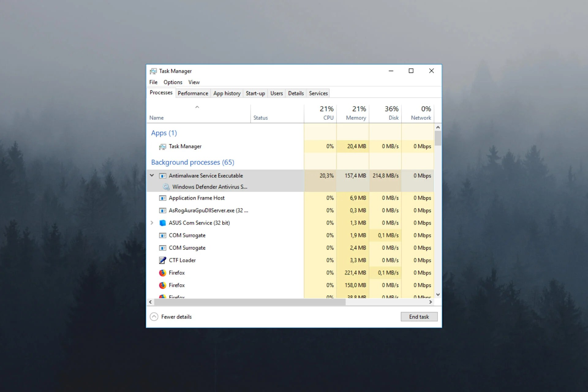Select the ASUS Com Service cube icon
Image resolution: width=588 pixels, height=392 pixels.
[x=163, y=223]
